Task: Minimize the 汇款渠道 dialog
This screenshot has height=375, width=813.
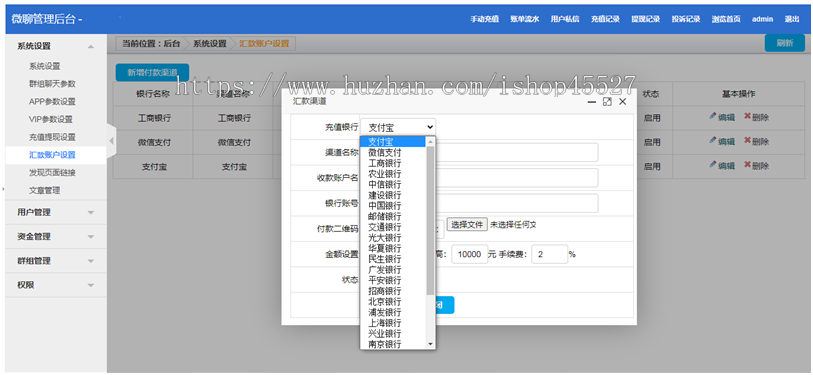Action: coord(592,102)
